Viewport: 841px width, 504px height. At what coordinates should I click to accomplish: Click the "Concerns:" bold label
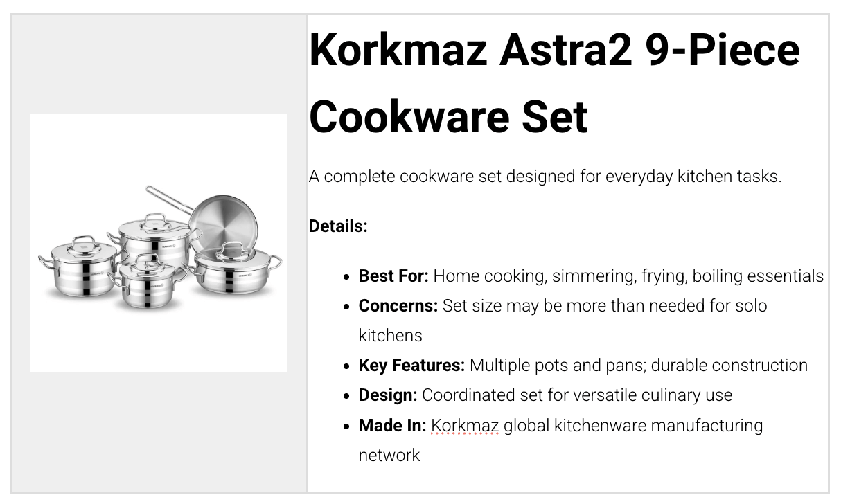398,306
